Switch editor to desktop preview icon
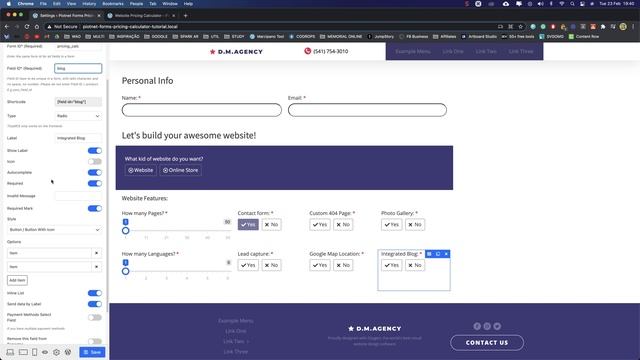This screenshot has height=360, width=640. pyautogui.click(x=10, y=352)
